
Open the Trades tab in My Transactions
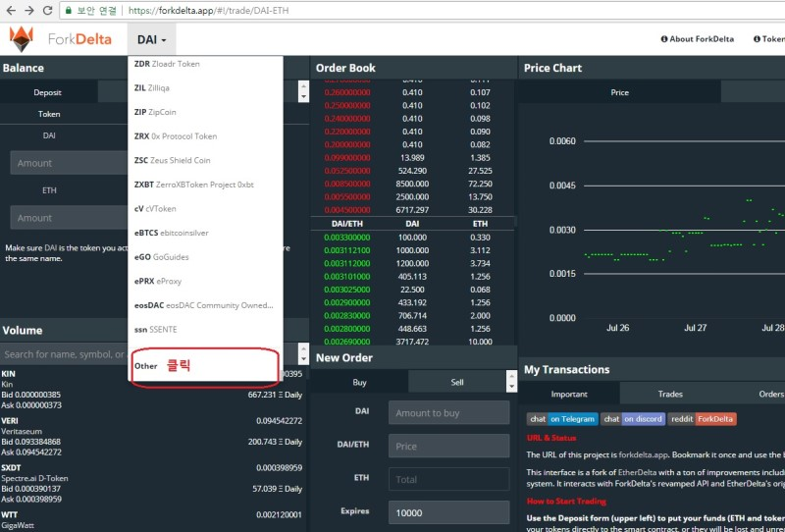pos(670,394)
